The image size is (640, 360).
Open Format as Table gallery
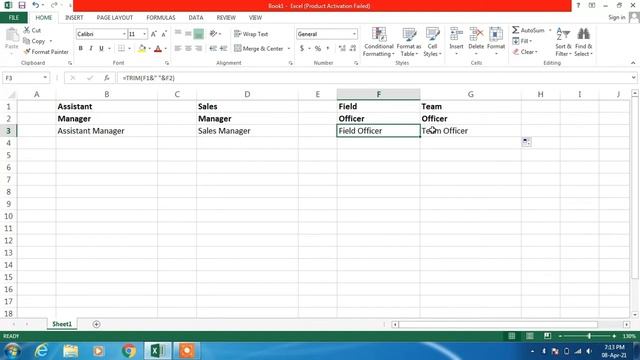click(x=409, y=42)
